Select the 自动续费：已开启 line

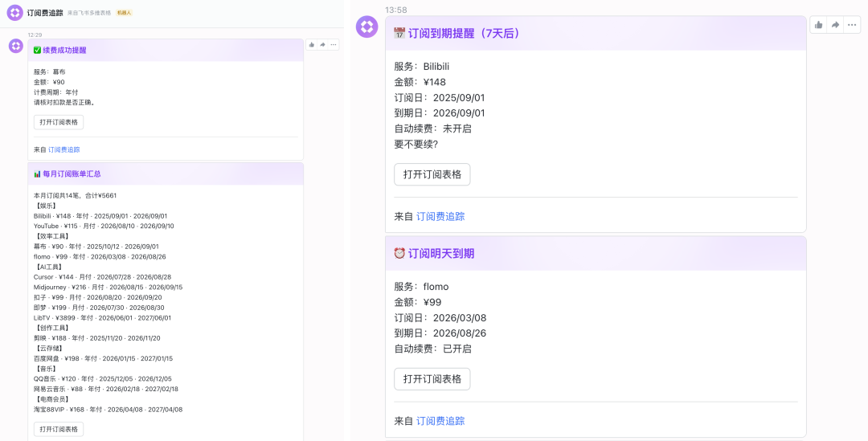[x=433, y=349]
